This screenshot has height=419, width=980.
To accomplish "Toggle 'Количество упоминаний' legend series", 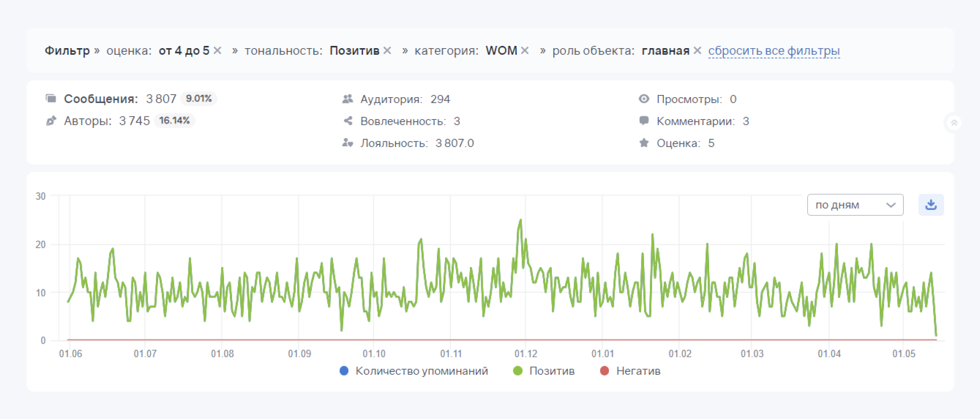I will [414, 371].
